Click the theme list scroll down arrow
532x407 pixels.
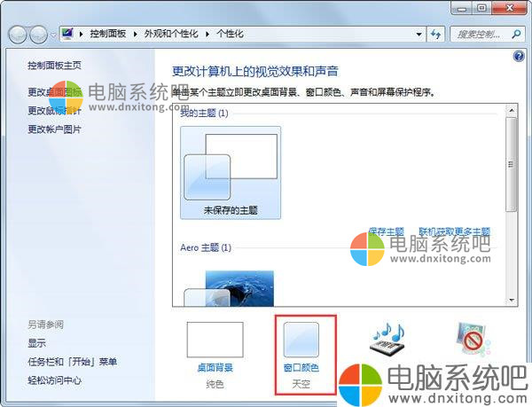[x=512, y=301]
